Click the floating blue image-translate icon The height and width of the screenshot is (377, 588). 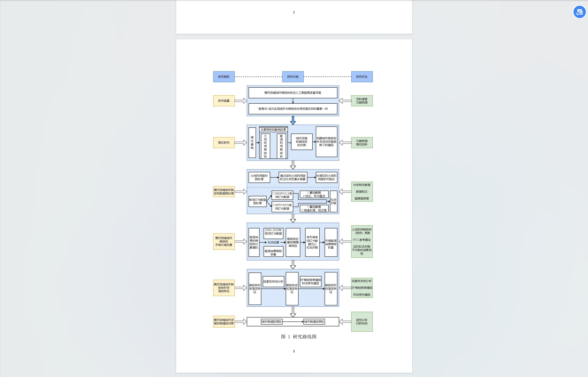point(579,12)
